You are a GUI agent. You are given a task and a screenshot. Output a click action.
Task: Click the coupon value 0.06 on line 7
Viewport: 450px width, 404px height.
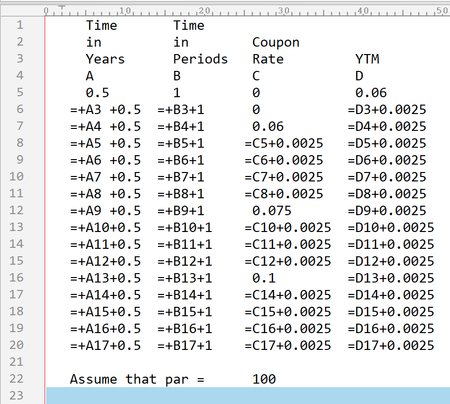click(x=268, y=126)
